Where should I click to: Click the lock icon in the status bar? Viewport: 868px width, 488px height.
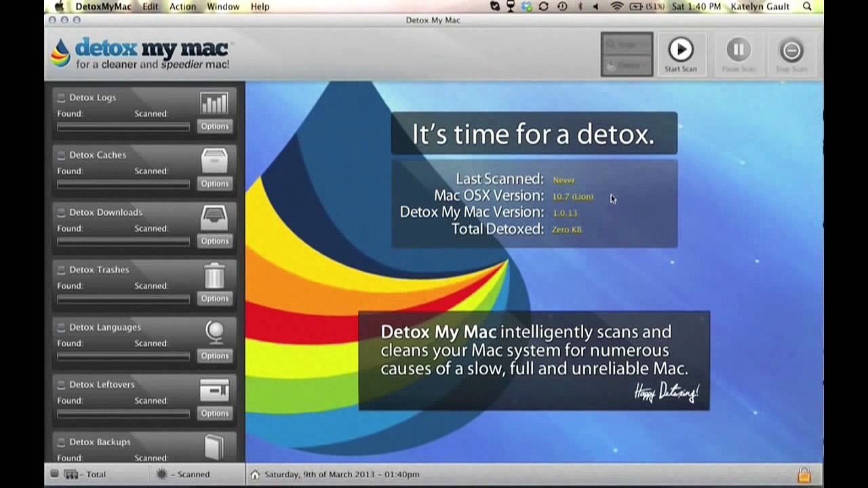click(x=804, y=474)
